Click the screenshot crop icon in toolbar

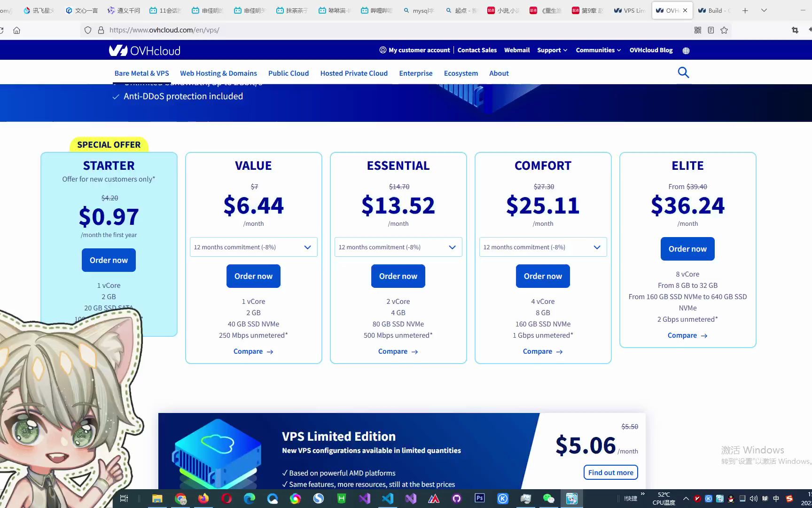tap(795, 30)
